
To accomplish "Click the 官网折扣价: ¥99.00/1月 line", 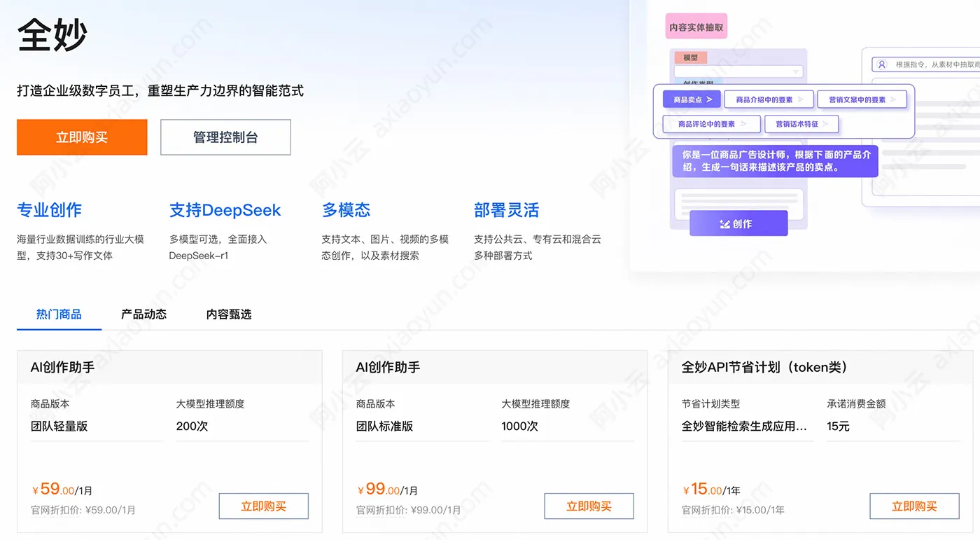I will tap(409, 510).
